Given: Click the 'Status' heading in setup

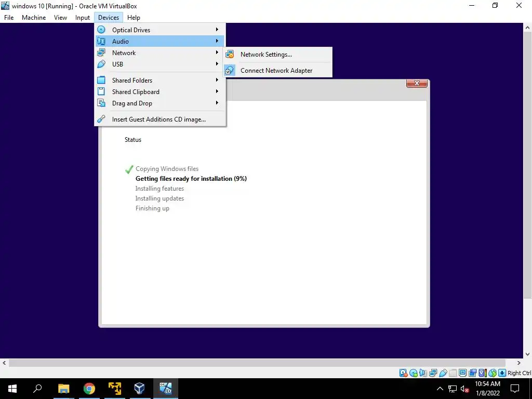Looking at the screenshot, I should [133, 139].
